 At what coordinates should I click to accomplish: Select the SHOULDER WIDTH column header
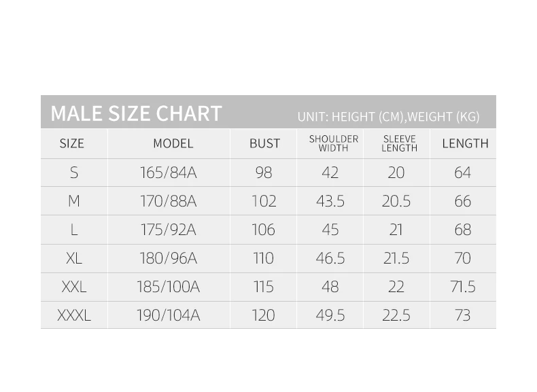(334, 143)
